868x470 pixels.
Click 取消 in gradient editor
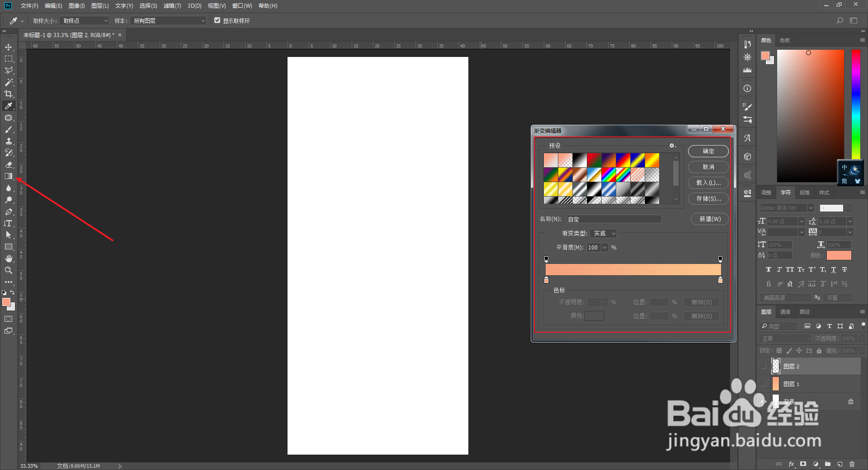(x=708, y=167)
